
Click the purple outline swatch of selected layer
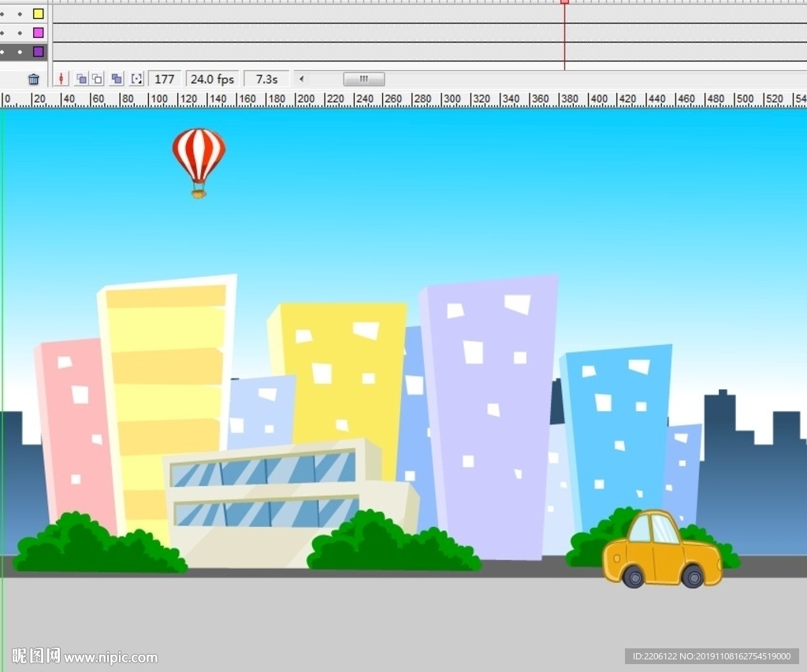pyautogui.click(x=38, y=51)
